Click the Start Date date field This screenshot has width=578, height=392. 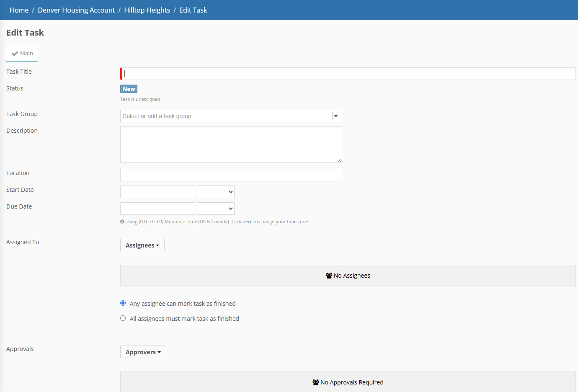(157, 192)
